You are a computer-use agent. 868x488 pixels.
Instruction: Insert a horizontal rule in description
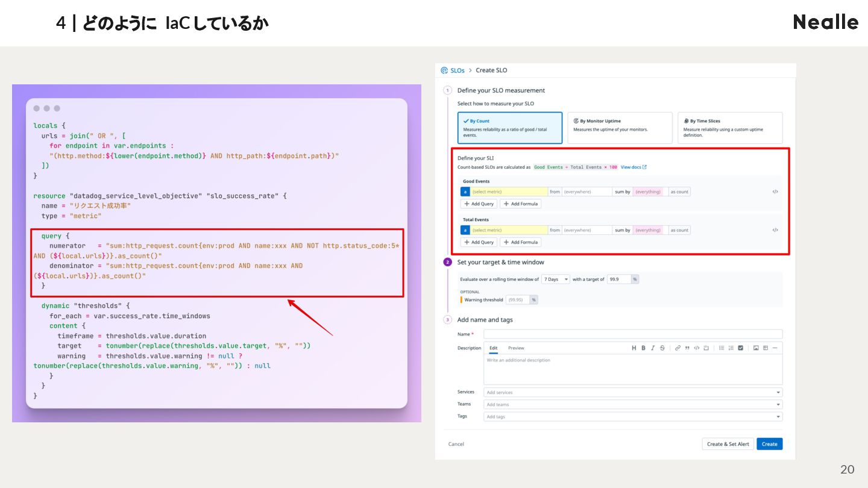click(x=775, y=348)
